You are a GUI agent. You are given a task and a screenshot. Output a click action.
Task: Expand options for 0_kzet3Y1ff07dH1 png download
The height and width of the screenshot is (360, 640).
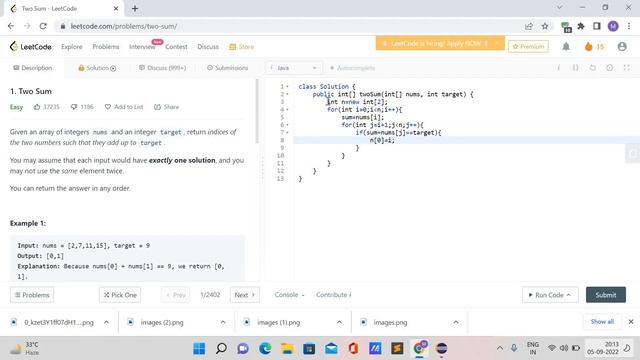tap(106, 322)
